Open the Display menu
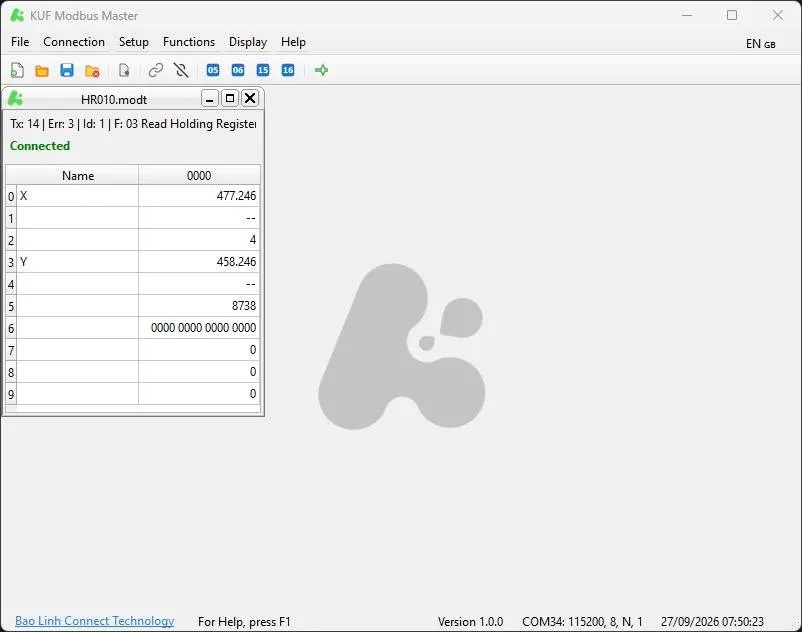The width and height of the screenshot is (802, 632). 248,42
